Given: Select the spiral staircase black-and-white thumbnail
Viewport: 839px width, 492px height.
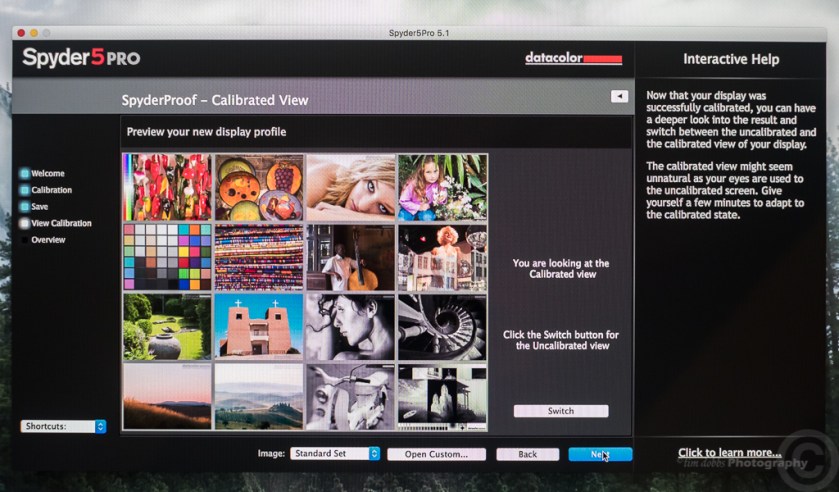Looking at the screenshot, I should coord(442,327).
